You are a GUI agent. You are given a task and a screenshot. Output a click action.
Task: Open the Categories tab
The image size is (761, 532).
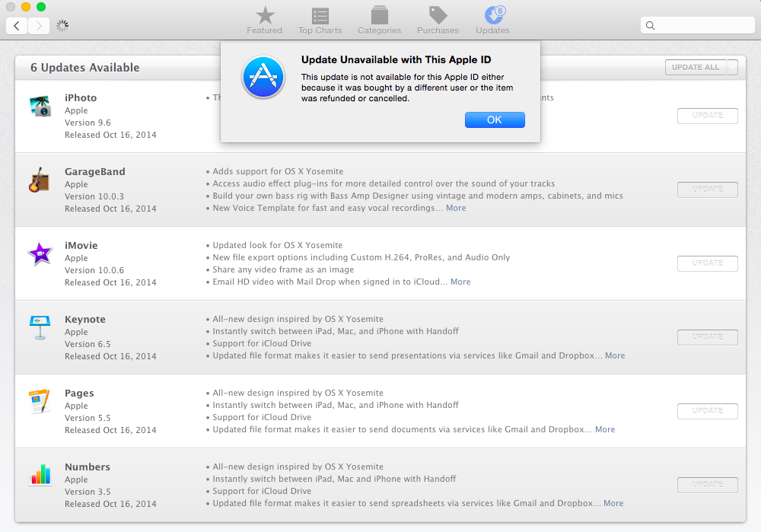[379, 21]
